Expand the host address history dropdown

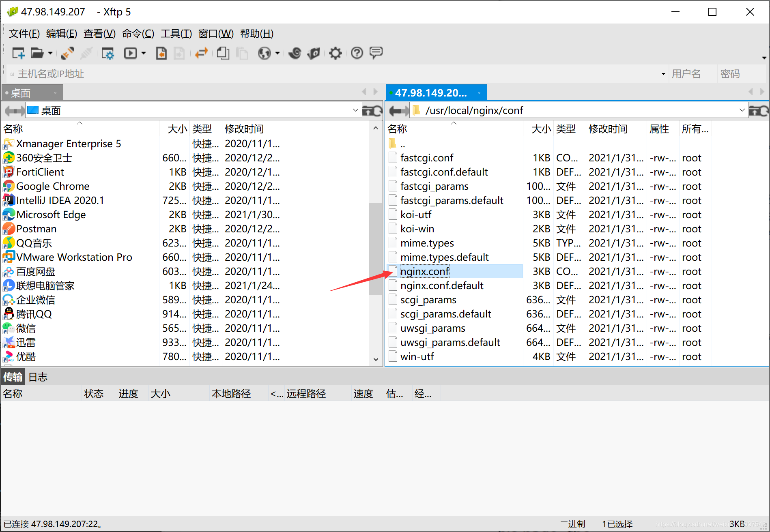663,74
